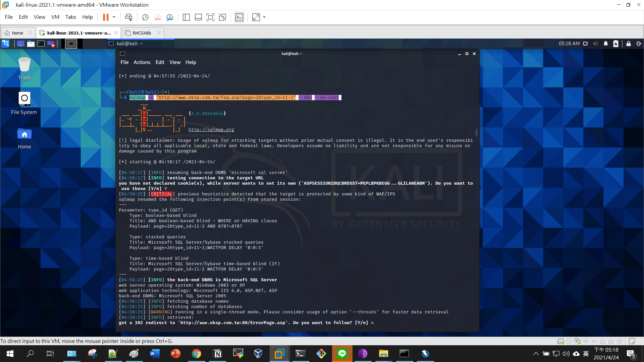Open Windows volume control in tray

[566, 354]
